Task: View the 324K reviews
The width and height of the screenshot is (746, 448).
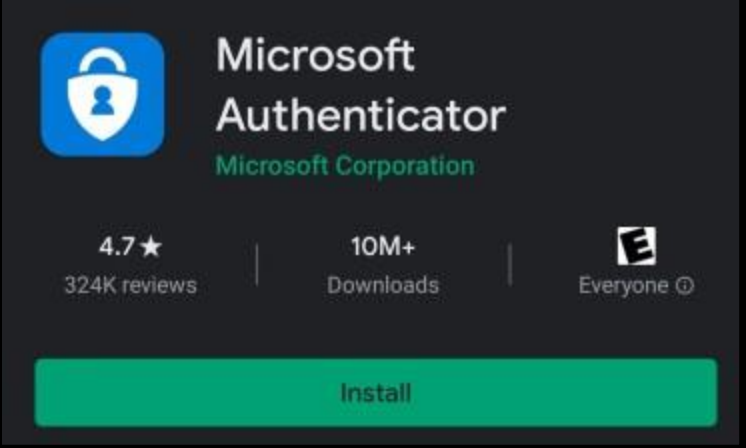Action: 130,285
